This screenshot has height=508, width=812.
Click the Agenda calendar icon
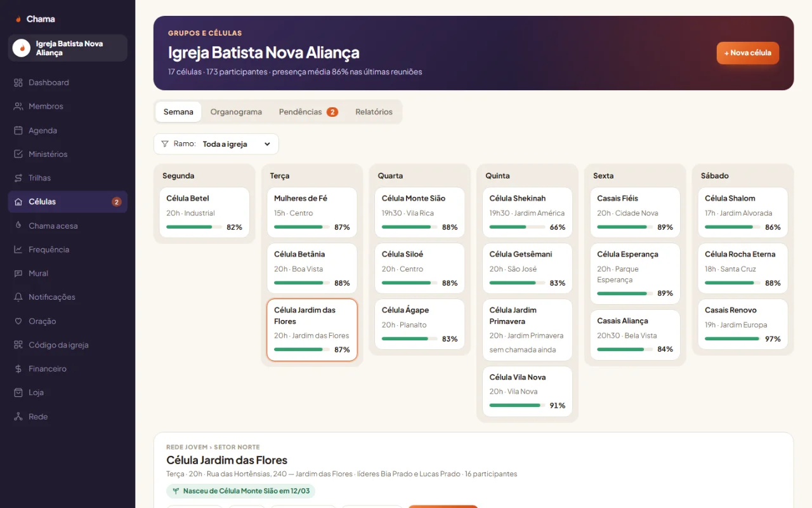click(x=18, y=130)
